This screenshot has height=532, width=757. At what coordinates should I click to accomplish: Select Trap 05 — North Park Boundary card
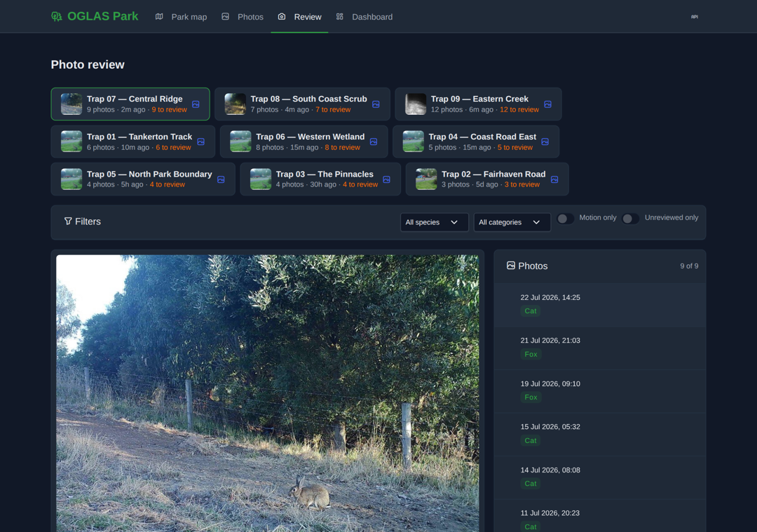pos(143,179)
